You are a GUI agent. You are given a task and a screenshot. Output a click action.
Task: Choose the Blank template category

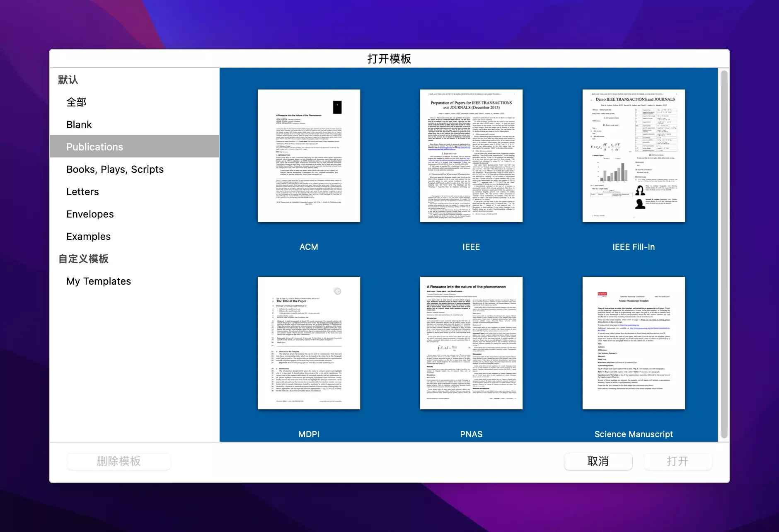pyautogui.click(x=134, y=124)
